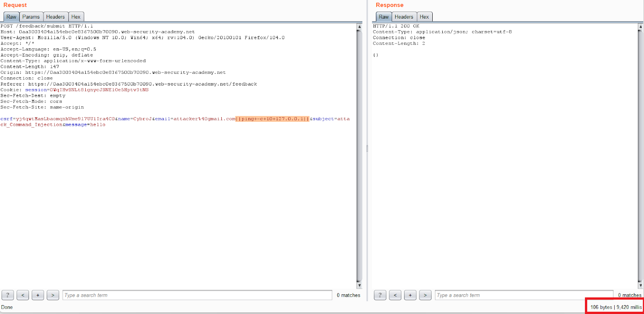Go to previous match in Response search
644x314 pixels.
point(395,295)
